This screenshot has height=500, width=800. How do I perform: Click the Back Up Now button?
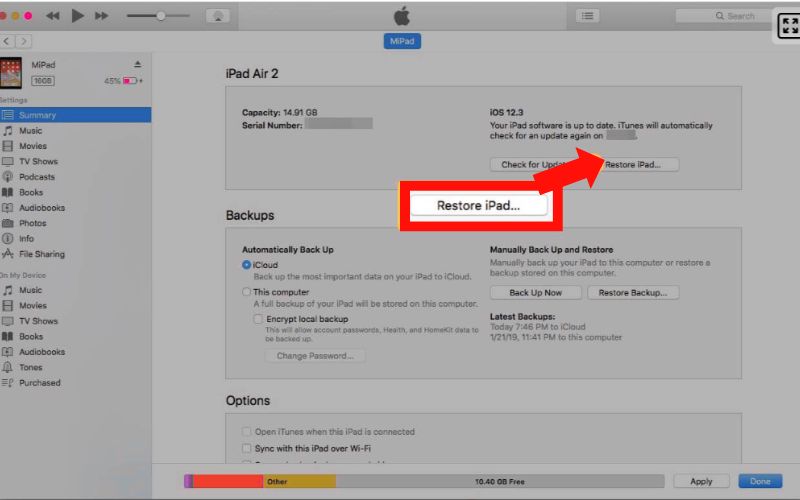535,293
